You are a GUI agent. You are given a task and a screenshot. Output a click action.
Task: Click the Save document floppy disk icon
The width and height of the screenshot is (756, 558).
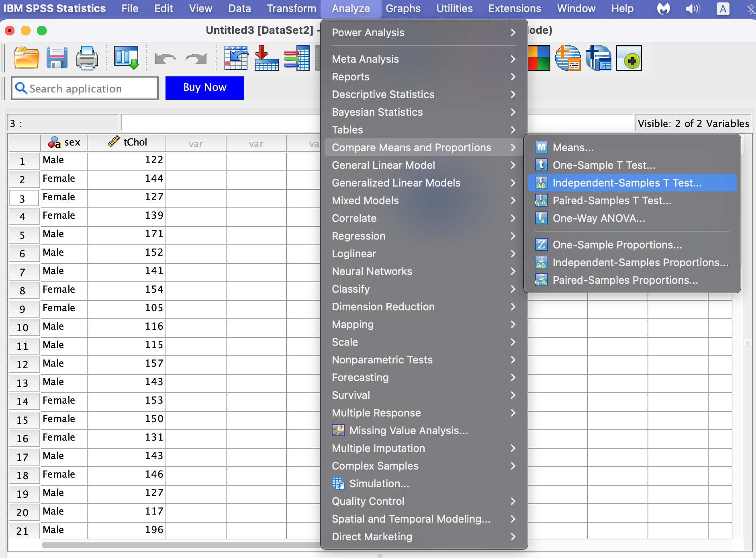click(57, 58)
